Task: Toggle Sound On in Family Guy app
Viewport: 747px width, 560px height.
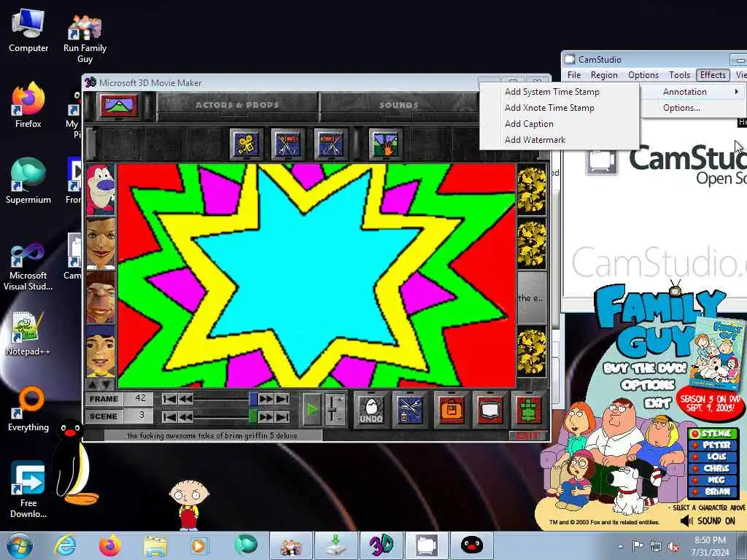Action: (708, 521)
